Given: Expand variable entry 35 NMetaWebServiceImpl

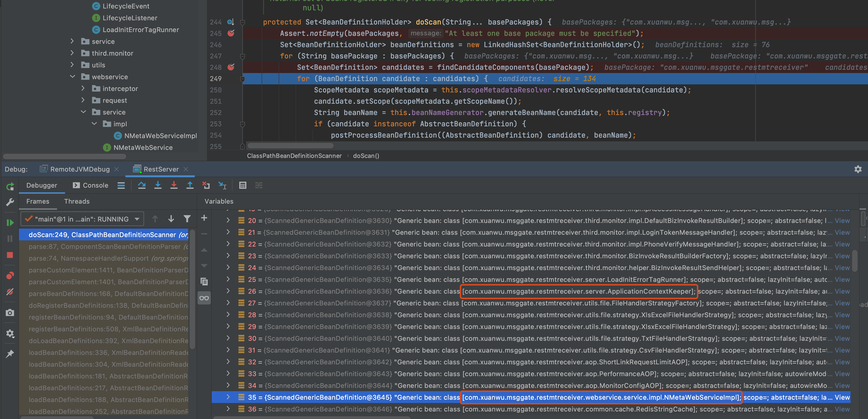Looking at the screenshot, I should pyautogui.click(x=228, y=397).
